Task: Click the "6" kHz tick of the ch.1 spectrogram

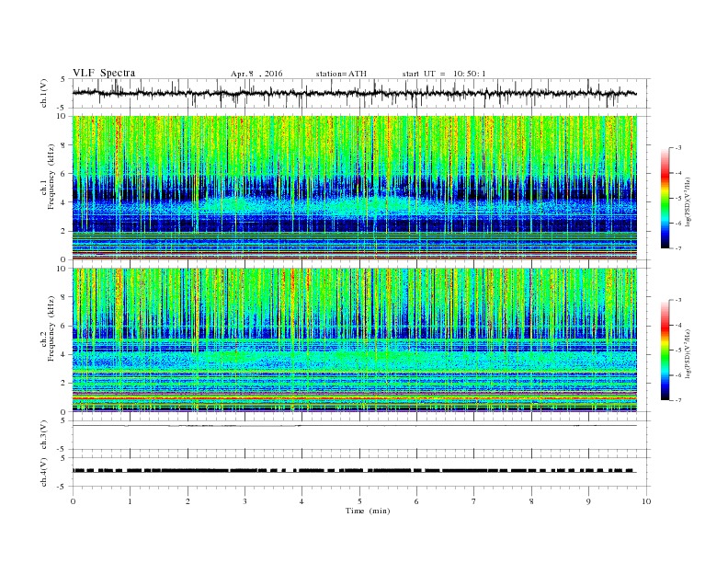Action: [63, 174]
